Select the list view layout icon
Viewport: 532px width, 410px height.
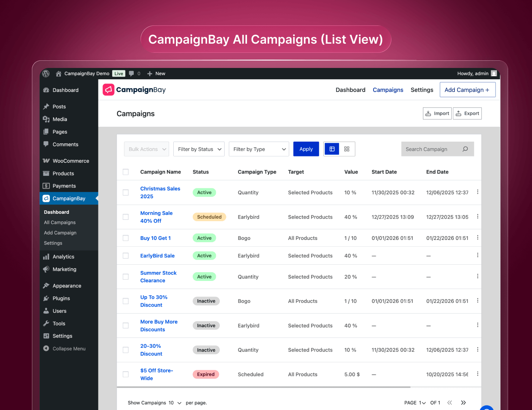[332, 149]
